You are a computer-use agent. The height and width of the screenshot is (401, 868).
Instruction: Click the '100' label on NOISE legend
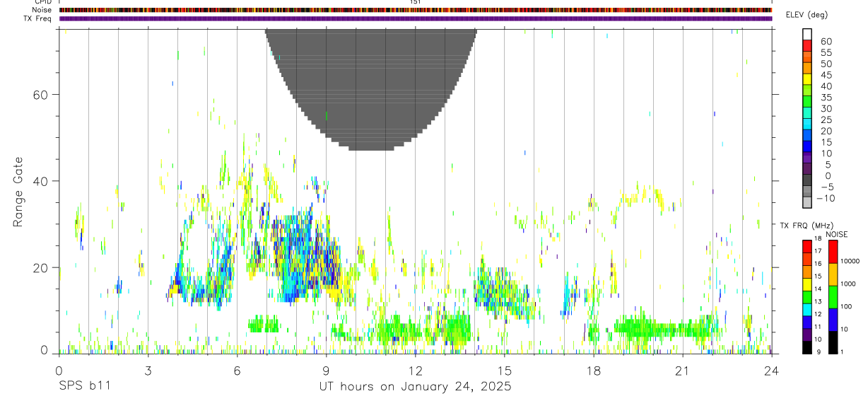[847, 306]
